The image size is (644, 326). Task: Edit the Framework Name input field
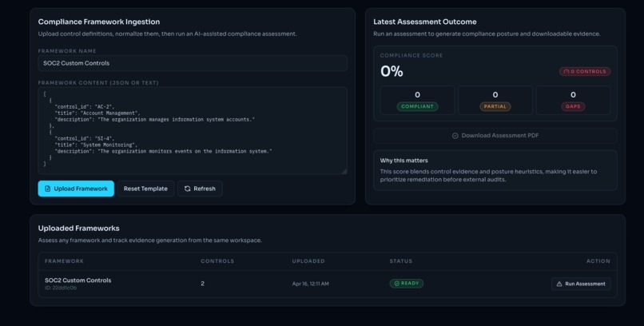click(x=193, y=63)
